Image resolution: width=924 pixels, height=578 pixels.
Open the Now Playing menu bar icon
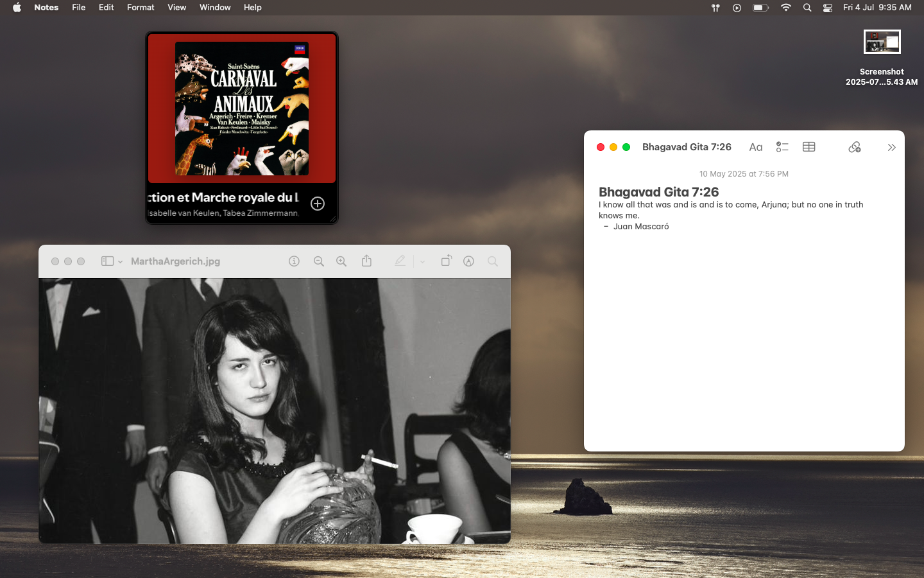click(737, 8)
